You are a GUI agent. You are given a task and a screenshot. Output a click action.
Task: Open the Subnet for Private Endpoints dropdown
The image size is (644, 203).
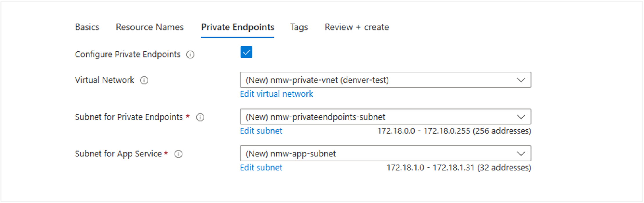(x=521, y=117)
